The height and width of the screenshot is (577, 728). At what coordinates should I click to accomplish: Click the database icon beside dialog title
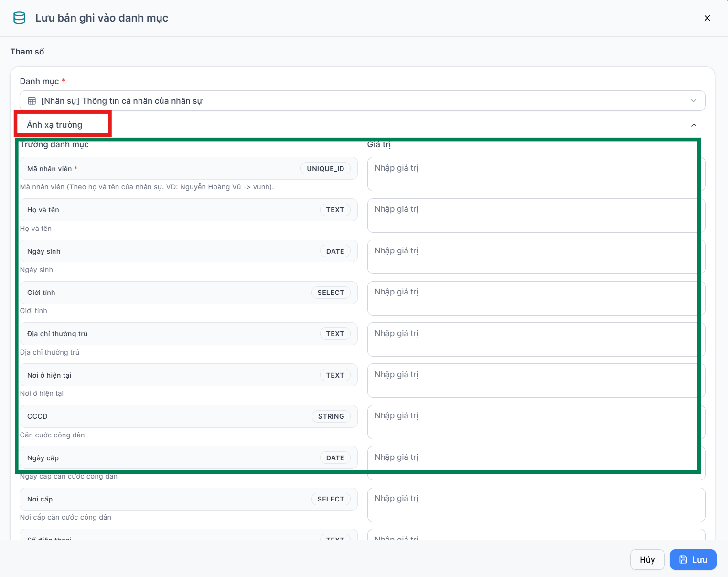point(19,18)
